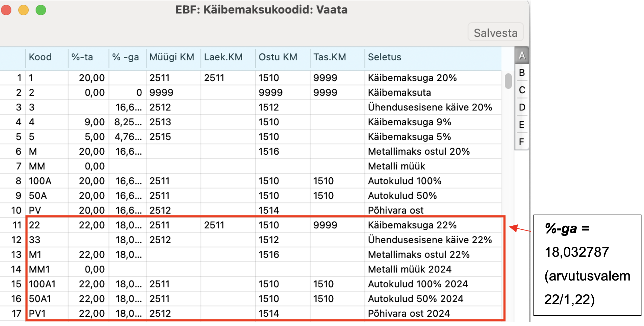Viewport: 644px width, 326px height.
Task: Click the Käibemaksuta description cell
Action: (x=433, y=92)
